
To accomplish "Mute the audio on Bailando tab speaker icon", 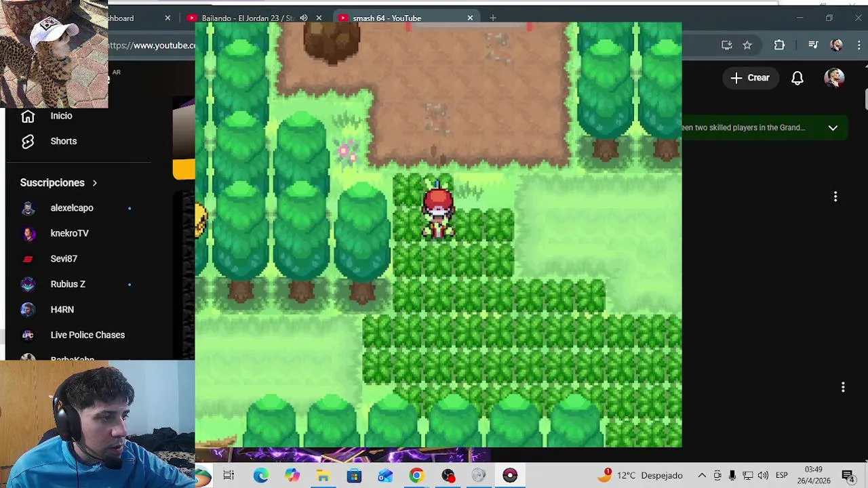I will 303,18.
